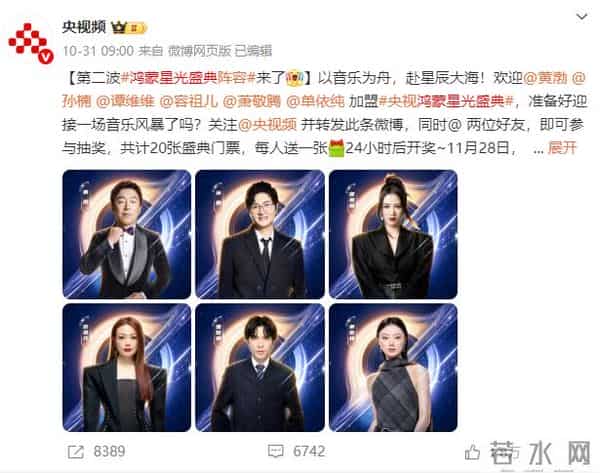Click the @单依纯 mention link
The width and height of the screenshot is (600, 473).
pyautogui.click(x=315, y=101)
